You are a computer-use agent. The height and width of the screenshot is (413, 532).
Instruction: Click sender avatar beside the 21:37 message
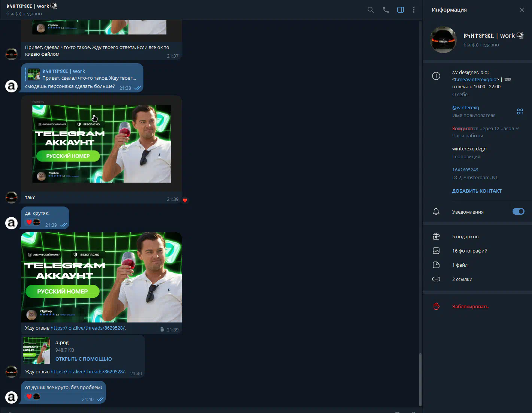11,54
